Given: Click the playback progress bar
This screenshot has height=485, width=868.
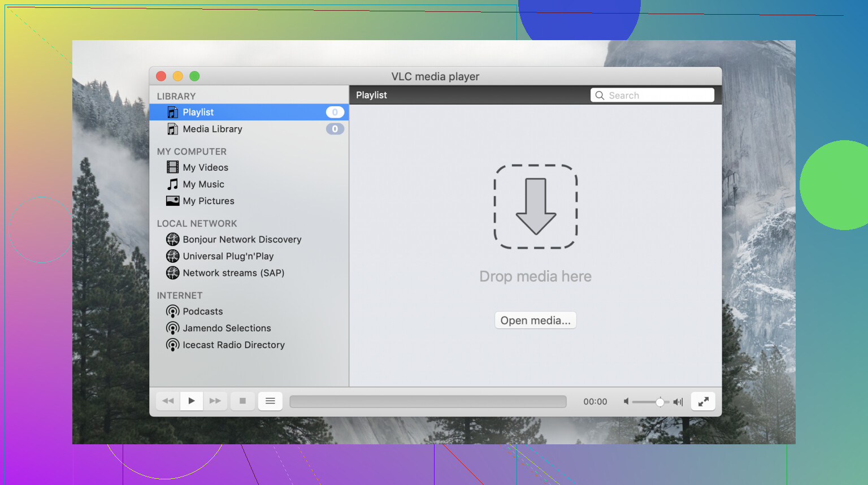Looking at the screenshot, I should (428, 401).
